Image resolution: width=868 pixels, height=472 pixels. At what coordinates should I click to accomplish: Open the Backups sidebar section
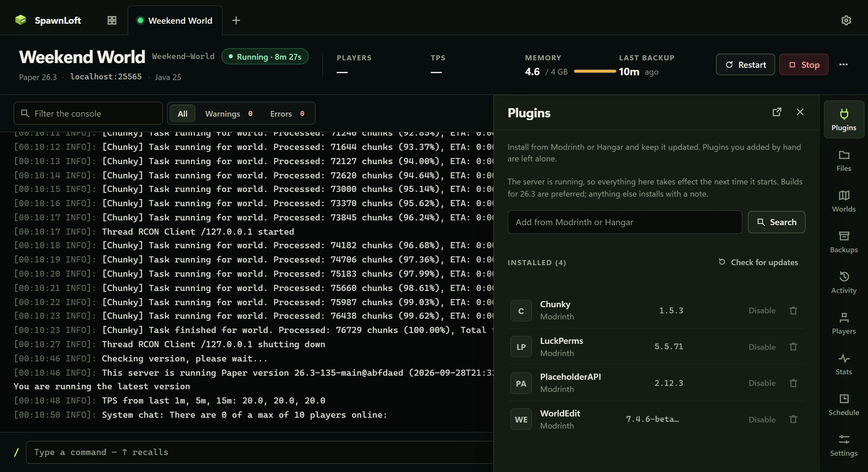pyautogui.click(x=844, y=241)
